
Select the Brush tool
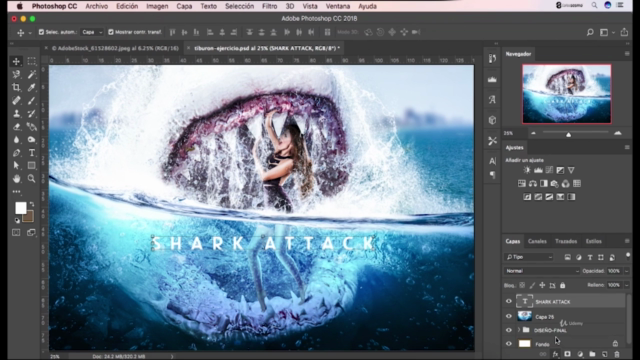pos(31,100)
